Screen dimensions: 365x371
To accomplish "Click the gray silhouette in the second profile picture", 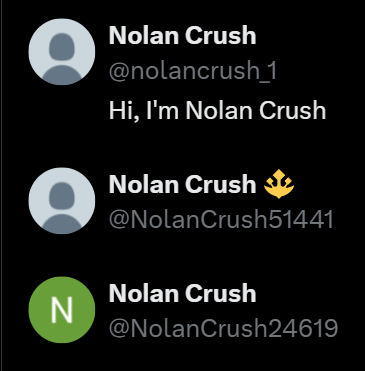I will [x=62, y=207].
